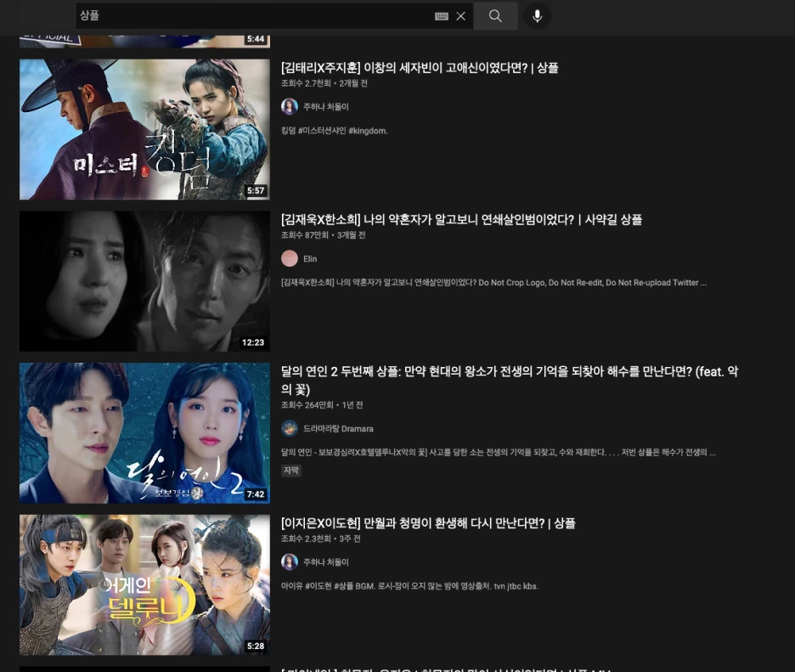Open 주하나 처돌이 avatar on 김태리X주지훈 video
The width and height of the screenshot is (795, 672).
point(290,106)
